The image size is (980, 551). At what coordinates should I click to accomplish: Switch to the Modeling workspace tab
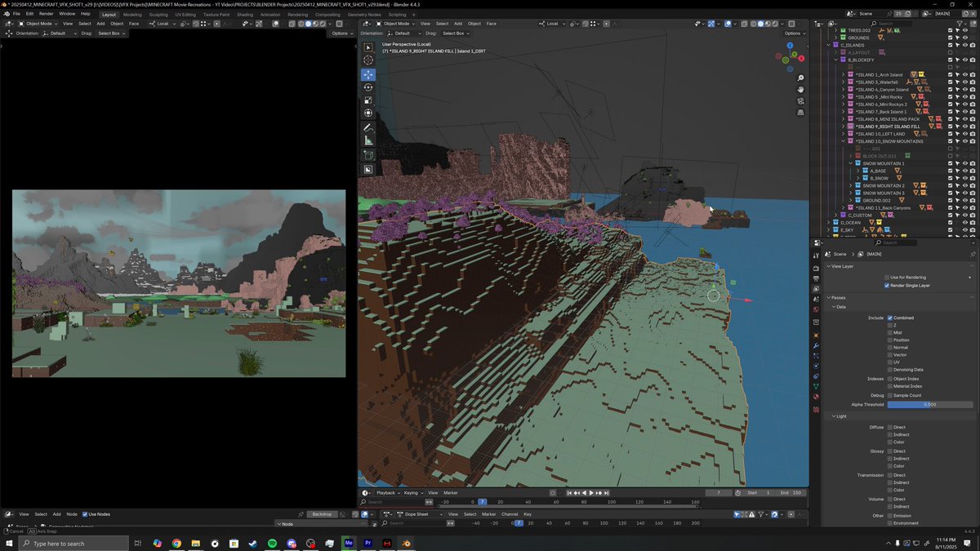click(132, 15)
